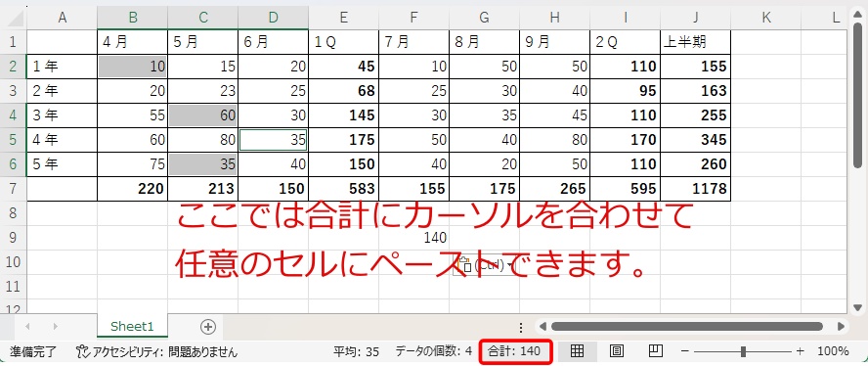The height and width of the screenshot is (366, 868).
Task: Click the 1年 row label cell
Action: point(62,67)
